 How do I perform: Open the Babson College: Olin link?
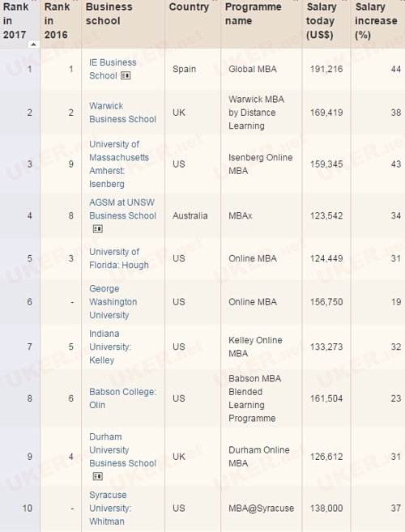(x=122, y=398)
